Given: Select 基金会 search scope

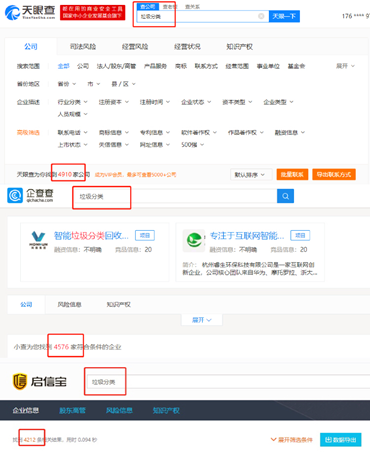Looking at the screenshot, I should pyautogui.click(x=296, y=66).
